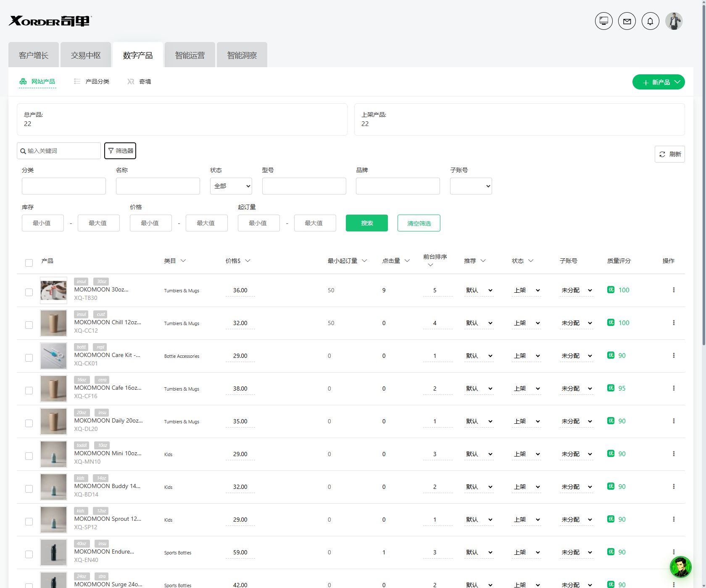This screenshot has width=706, height=588.
Task: Open actions menu for MOKOMOON Sprout 12 row
Action: [x=674, y=519]
